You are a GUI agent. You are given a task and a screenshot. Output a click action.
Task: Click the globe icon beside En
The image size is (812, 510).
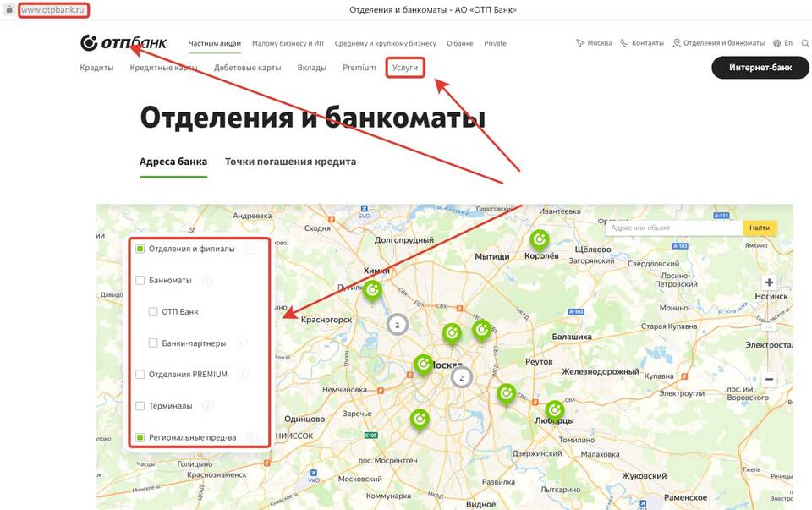(776, 43)
